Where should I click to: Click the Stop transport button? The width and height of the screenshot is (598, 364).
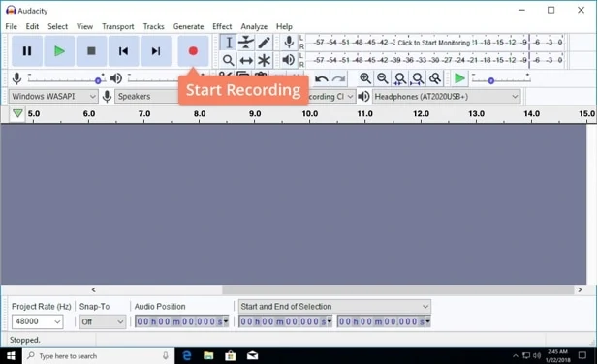point(91,51)
